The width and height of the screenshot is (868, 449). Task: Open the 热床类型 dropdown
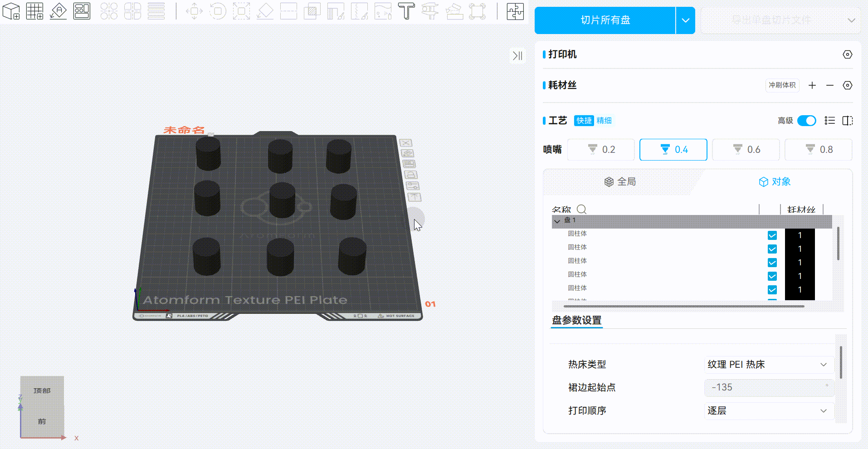click(x=769, y=365)
